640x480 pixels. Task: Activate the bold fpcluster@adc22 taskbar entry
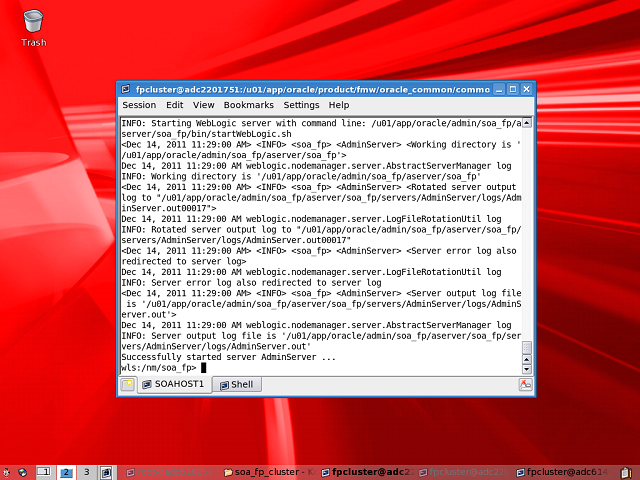pyautogui.click(x=367, y=473)
